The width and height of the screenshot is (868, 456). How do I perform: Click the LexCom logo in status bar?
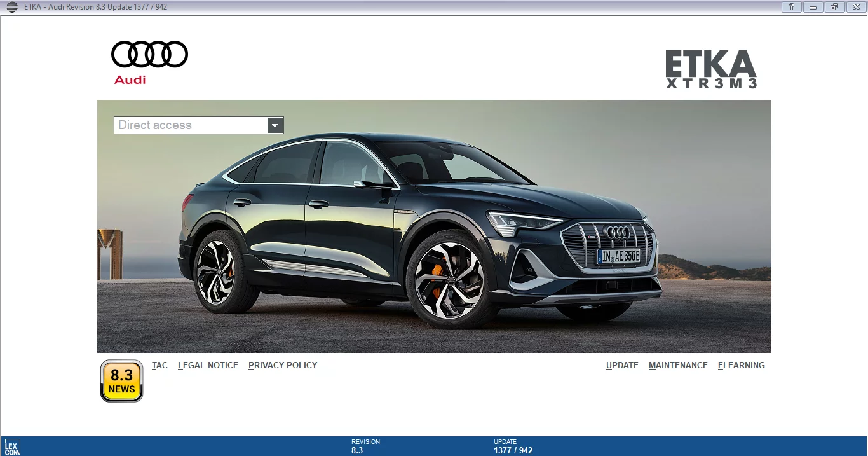click(12, 447)
